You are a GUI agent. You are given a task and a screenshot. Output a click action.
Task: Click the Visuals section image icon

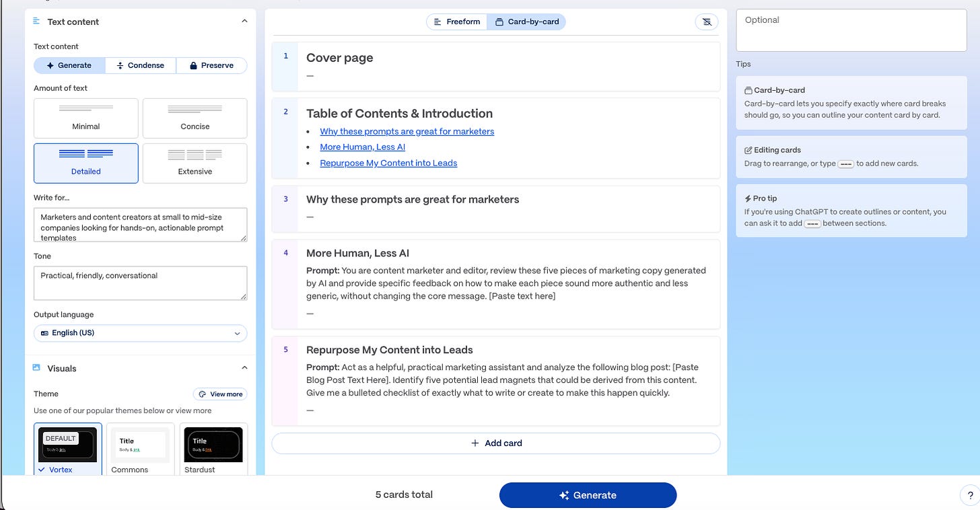pos(36,368)
